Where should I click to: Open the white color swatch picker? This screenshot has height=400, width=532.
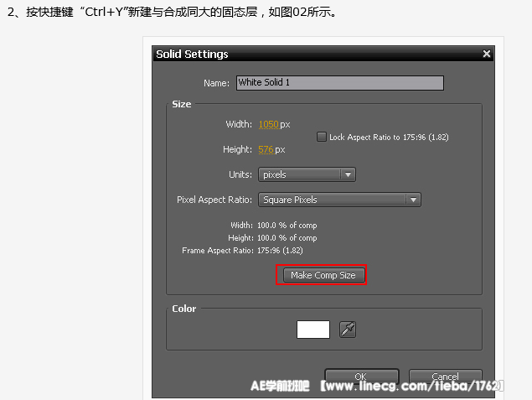point(313,330)
